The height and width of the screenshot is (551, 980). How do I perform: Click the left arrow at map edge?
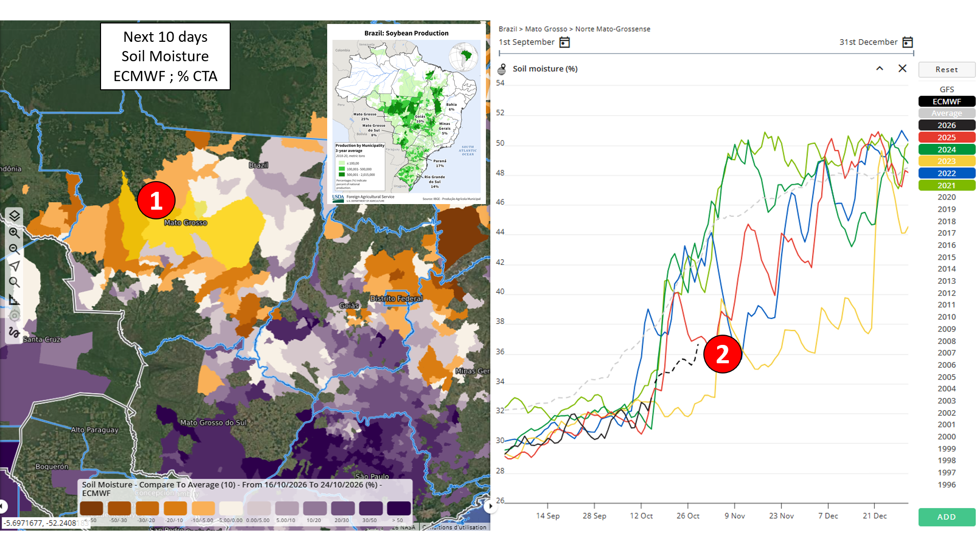tap(3, 506)
